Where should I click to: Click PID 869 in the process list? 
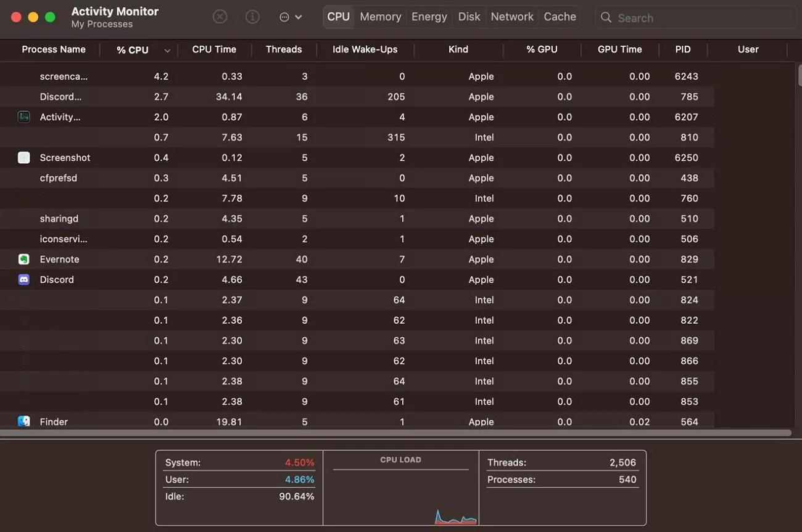[x=689, y=341]
